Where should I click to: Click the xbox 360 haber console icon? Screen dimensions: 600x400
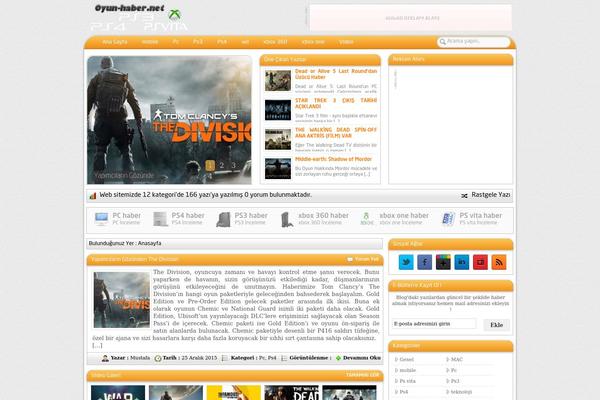pyautogui.click(x=287, y=219)
